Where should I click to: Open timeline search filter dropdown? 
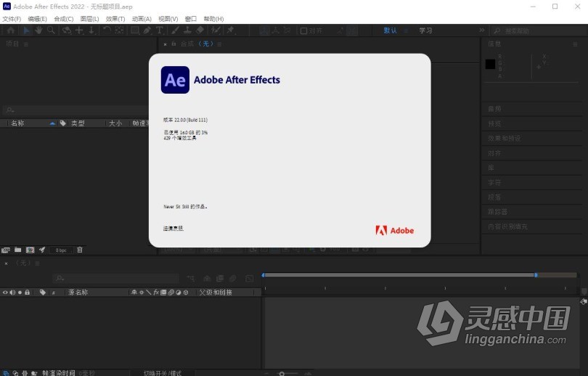coord(60,279)
